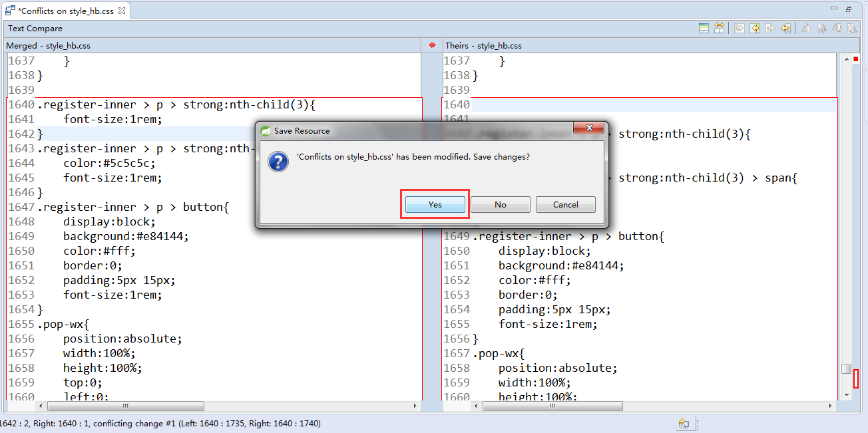Viewport: 868px width, 433px height.
Task: Copy all non-conflicting changes from right to left
Action: [755, 28]
